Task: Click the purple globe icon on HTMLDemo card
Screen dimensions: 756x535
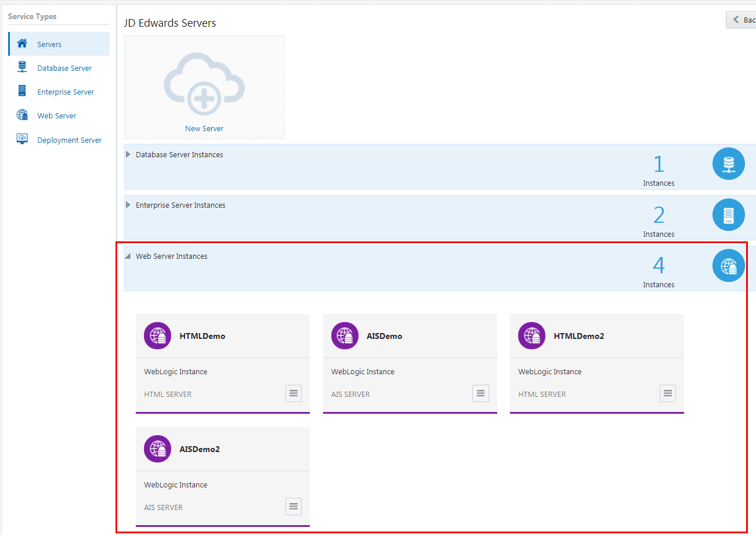Action: coord(157,335)
